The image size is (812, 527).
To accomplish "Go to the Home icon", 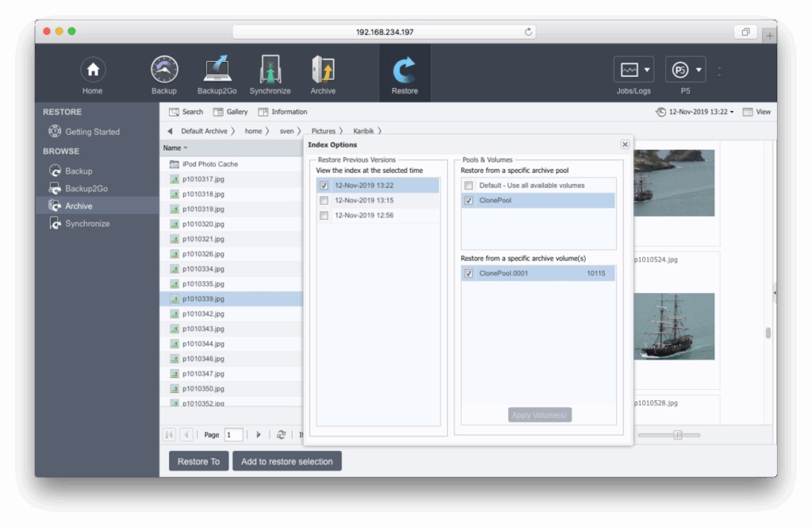I will pyautogui.click(x=93, y=71).
